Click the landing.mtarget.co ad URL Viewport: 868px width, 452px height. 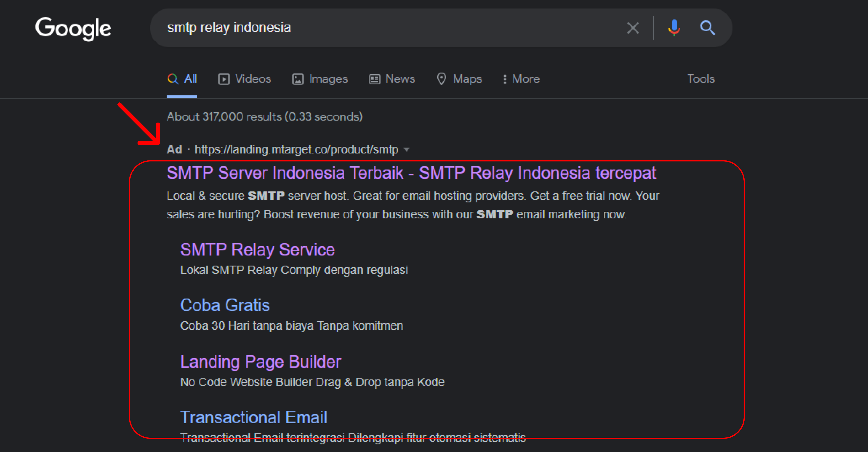pos(296,149)
